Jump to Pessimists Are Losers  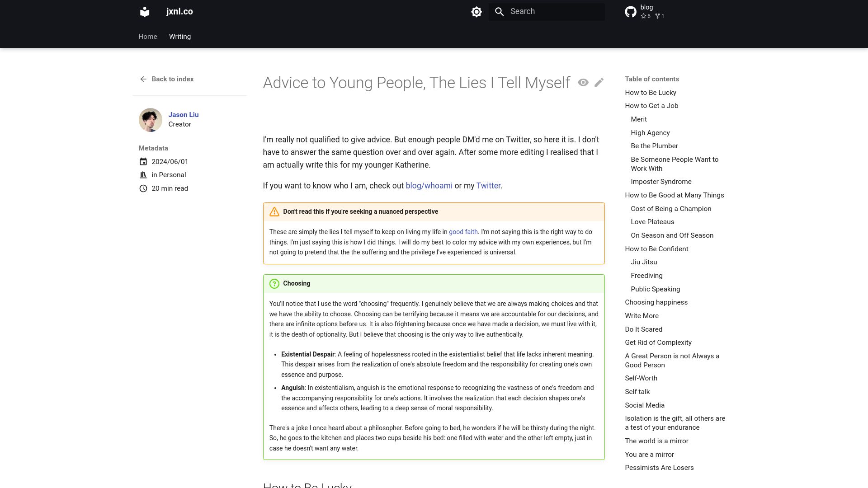(x=659, y=468)
